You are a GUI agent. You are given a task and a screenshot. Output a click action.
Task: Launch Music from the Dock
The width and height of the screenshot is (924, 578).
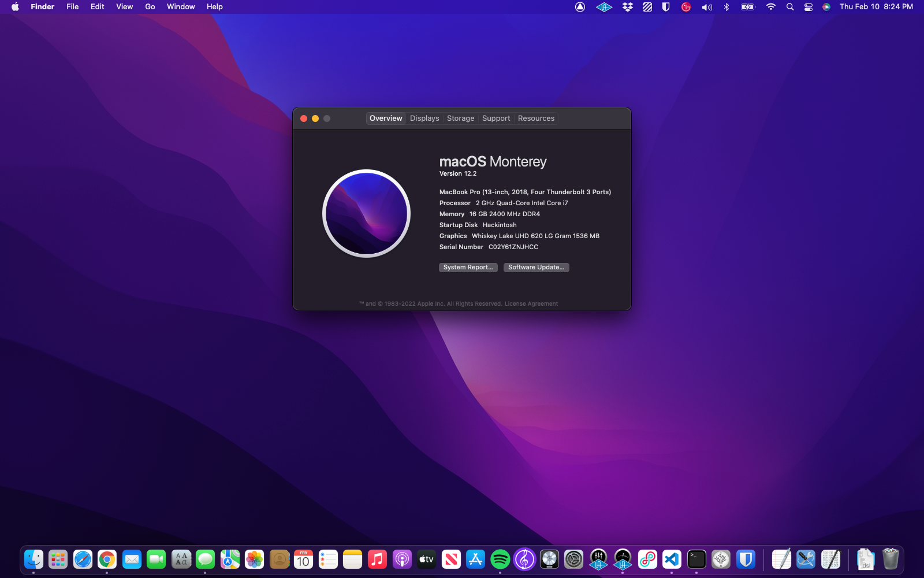tap(377, 559)
